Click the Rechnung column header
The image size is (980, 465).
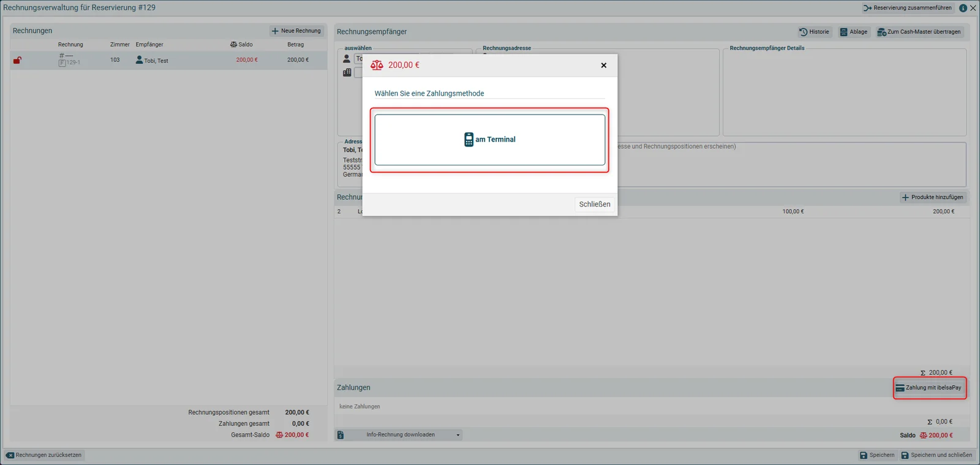(x=70, y=45)
